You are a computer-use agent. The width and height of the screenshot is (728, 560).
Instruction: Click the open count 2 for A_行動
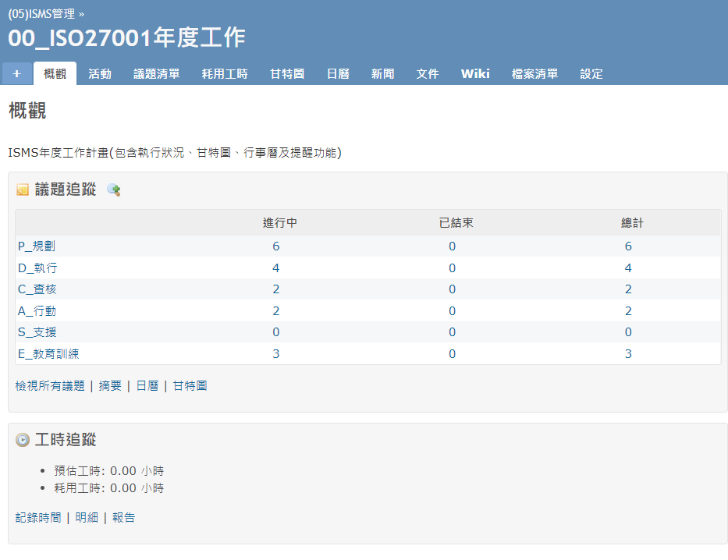tap(275, 311)
